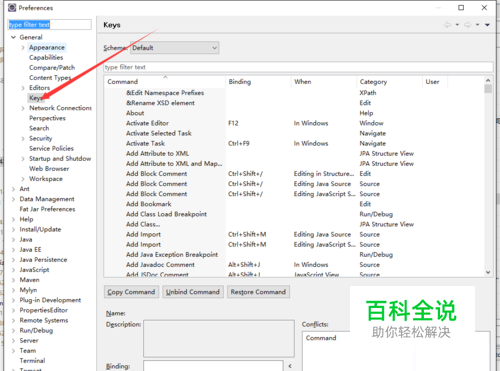Select Remote Systems in the tree
Viewport: 500px width, 371px height.
point(44,320)
